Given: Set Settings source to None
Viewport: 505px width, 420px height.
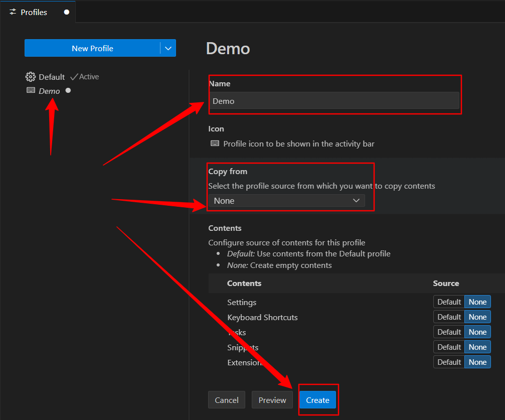Looking at the screenshot, I should (477, 302).
